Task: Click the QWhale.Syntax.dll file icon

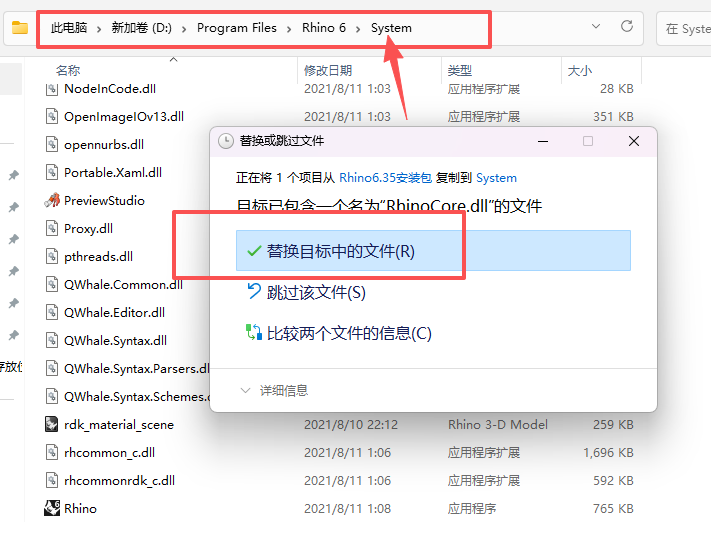Action: (52, 341)
